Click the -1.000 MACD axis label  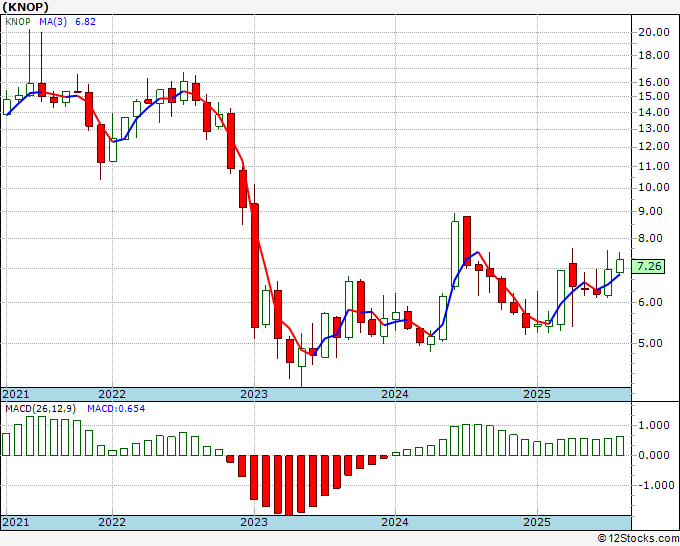tap(656, 485)
